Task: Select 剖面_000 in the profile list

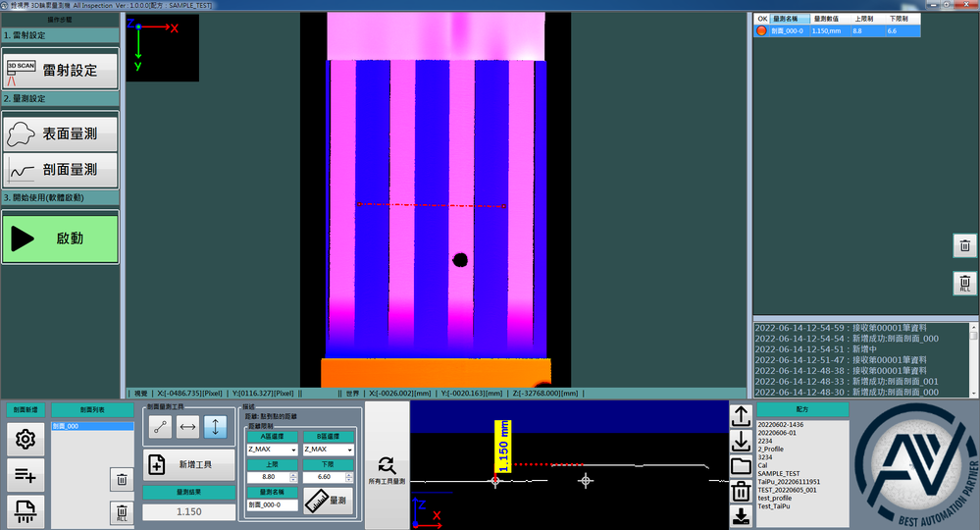Action: (91, 427)
